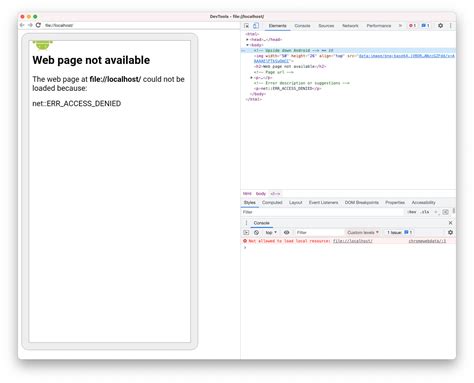This screenshot has width=474, height=383.
Task: Open the Accessibility pane tab
Action: (x=423, y=202)
